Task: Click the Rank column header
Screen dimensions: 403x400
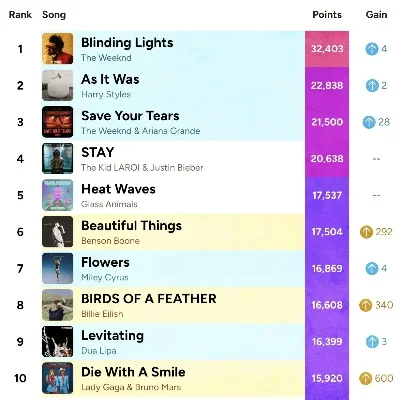Action: (20, 15)
